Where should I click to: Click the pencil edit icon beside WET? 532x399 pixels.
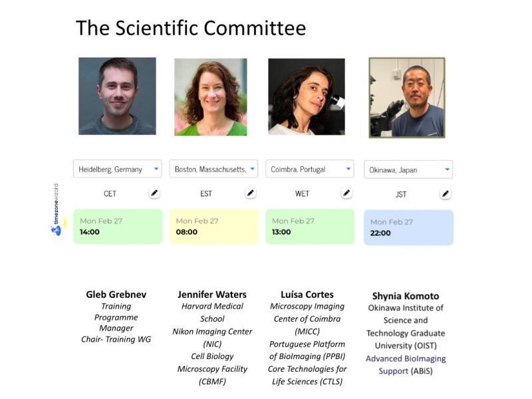tap(346, 193)
